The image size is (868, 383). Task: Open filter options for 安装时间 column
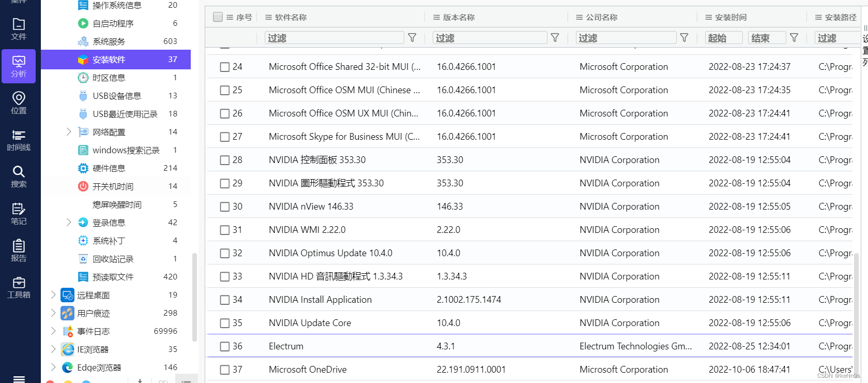(x=794, y=38)
